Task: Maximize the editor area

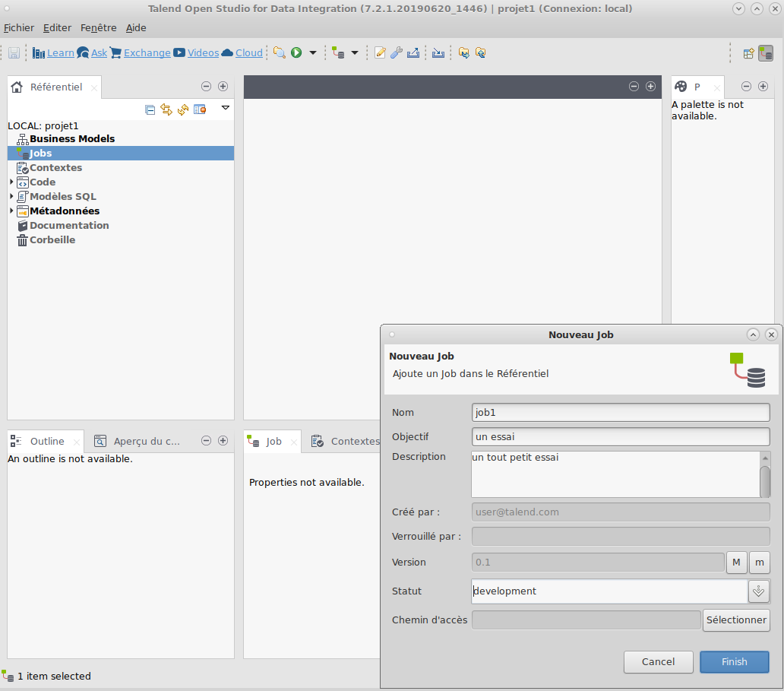Action: point(650,86)
